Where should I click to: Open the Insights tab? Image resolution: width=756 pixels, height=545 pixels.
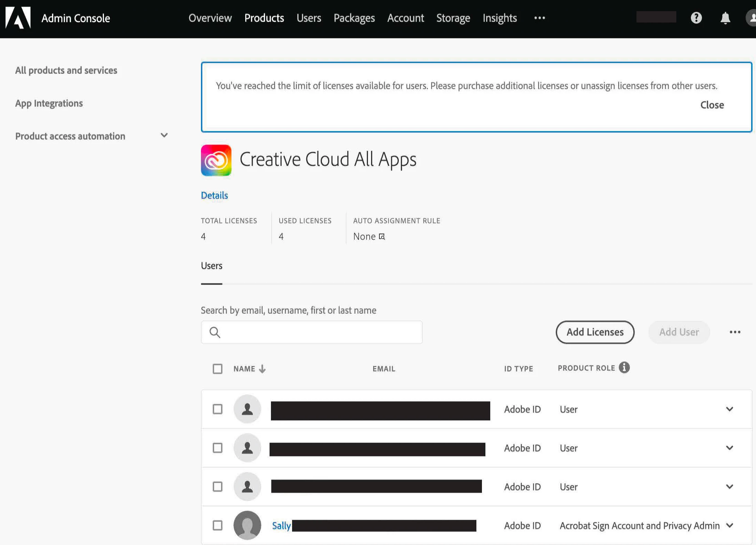point(499,18)
